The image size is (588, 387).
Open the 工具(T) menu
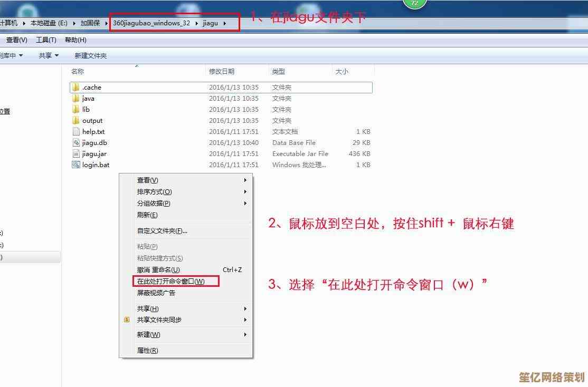click(46, 40)
